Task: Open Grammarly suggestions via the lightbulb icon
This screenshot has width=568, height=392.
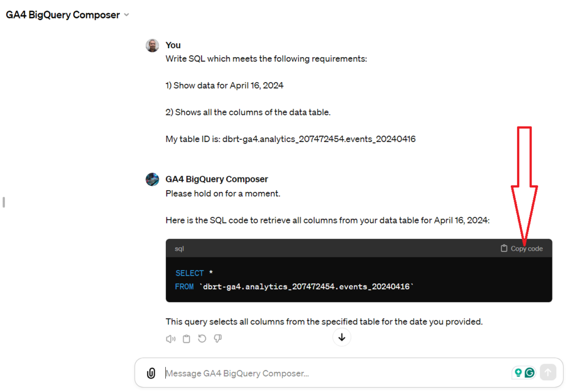Action: click(518, 372)
